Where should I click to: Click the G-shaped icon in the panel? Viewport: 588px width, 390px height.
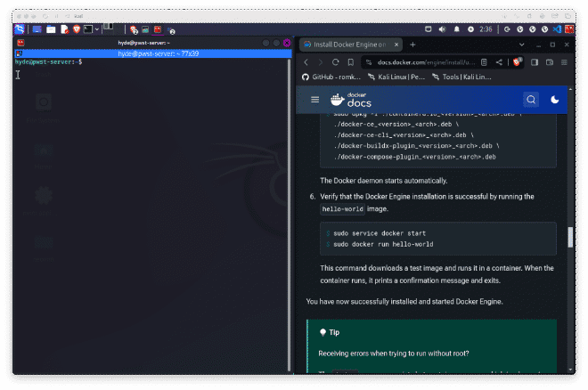click(507, 29)
